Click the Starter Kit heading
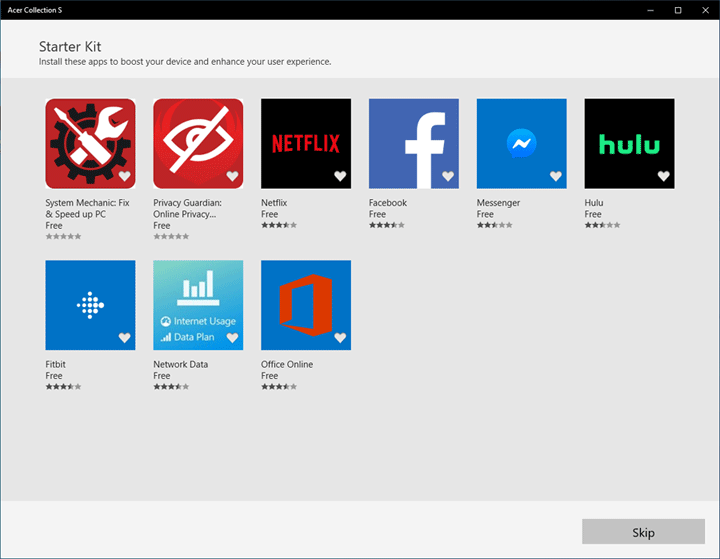Screen dimensions: 720x559 tap(70, 46)
